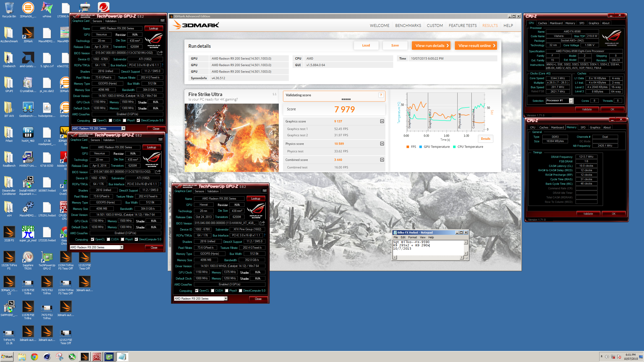This screenshot has height=362, width=644.
Task: Click Lookup button in Hawaii GPU-Z window
Action: coord(256,199)
